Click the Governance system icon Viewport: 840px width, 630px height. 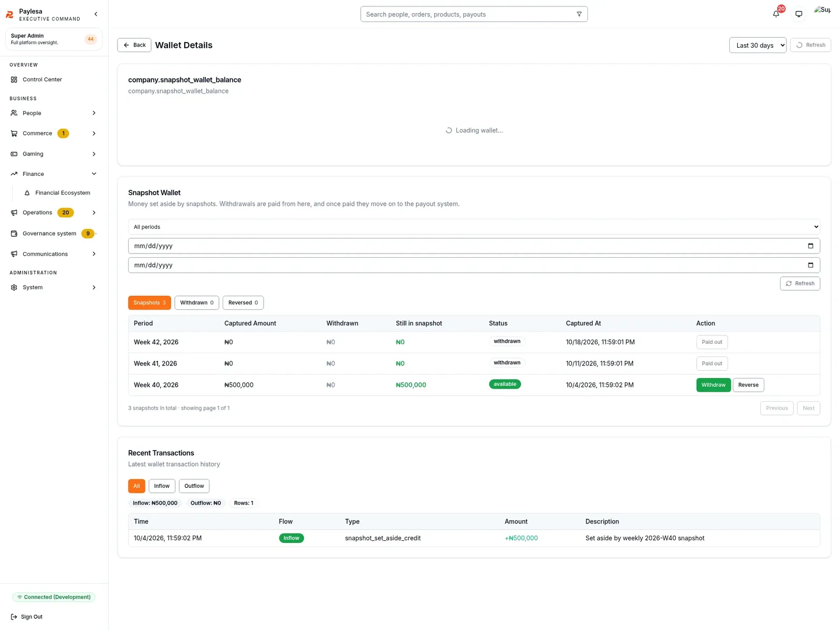click(x=14, y=234)
